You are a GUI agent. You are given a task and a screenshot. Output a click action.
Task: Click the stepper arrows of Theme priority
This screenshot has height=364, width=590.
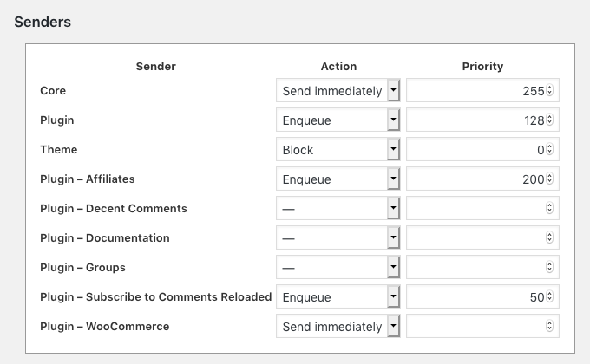click(549, 149)
